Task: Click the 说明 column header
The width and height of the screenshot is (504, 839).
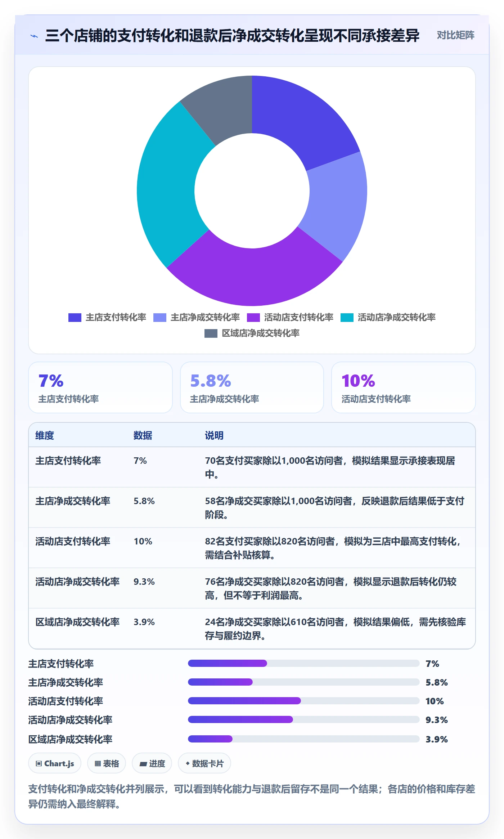Action: click(214, 435)
